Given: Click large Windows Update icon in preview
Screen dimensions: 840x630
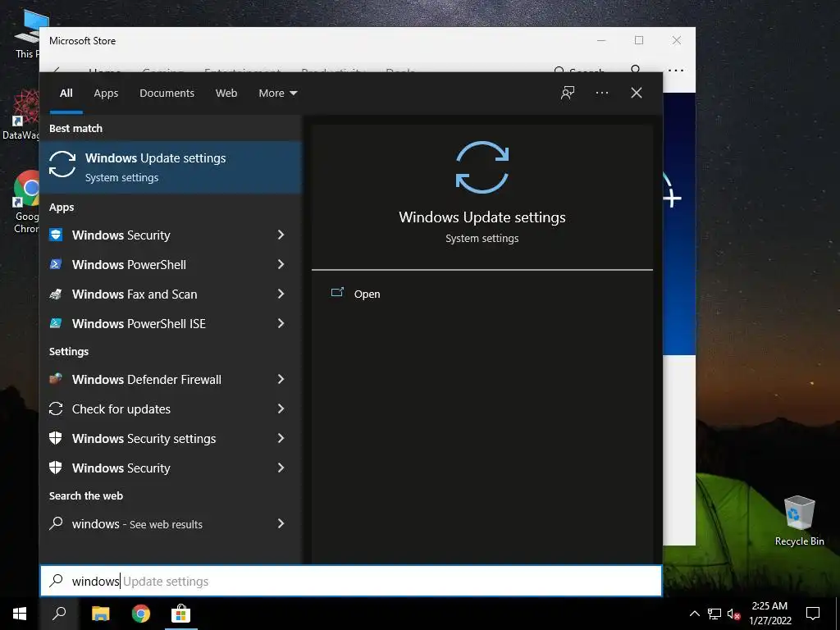Looking at the screenshot, I should tap(482, 167).
